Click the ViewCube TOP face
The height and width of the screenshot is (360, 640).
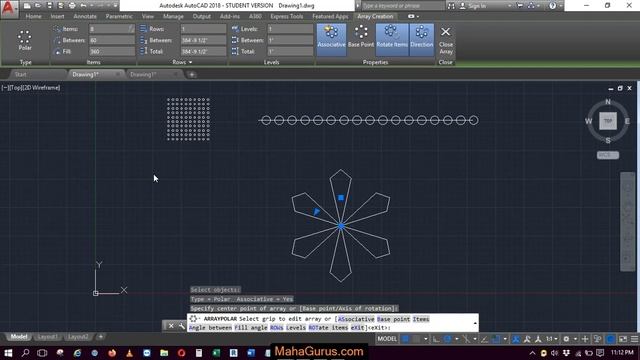point(608,121)
